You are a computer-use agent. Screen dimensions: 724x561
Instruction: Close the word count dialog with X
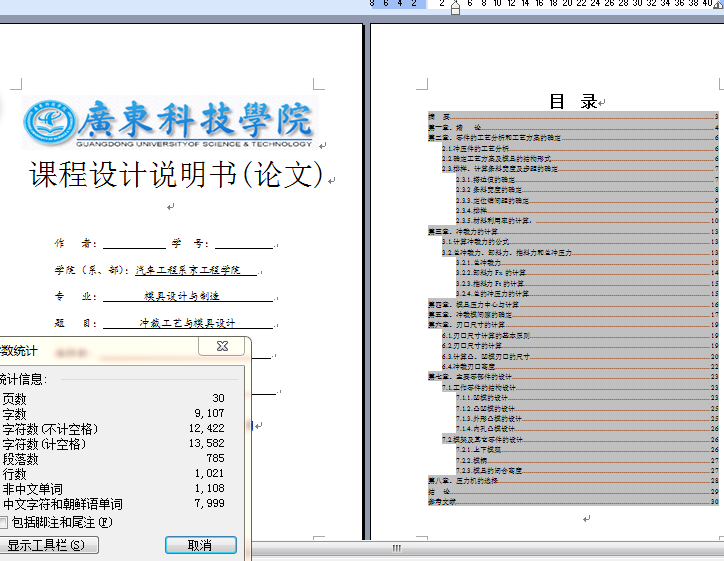[222, 346]
